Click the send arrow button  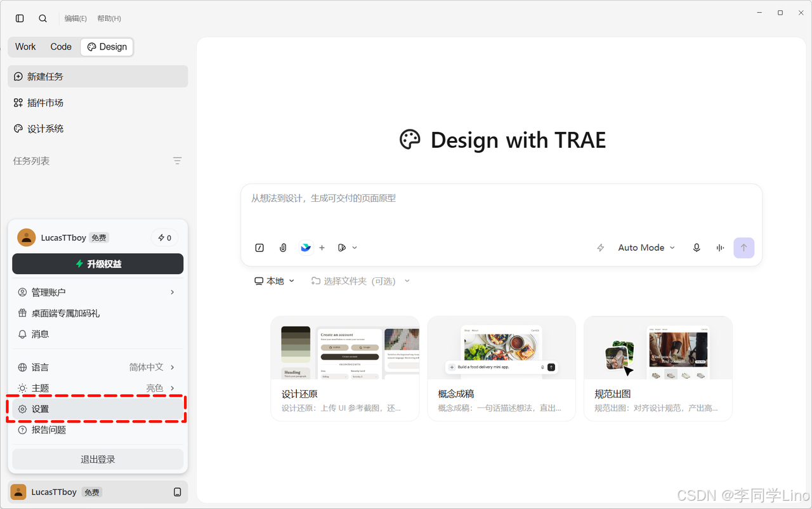click(744, 248)
